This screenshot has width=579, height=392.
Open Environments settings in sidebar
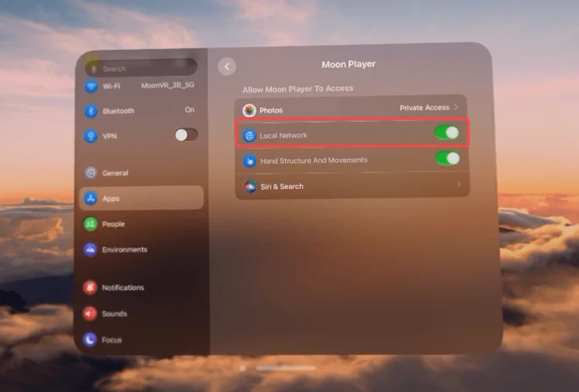(x=141, y=249)
